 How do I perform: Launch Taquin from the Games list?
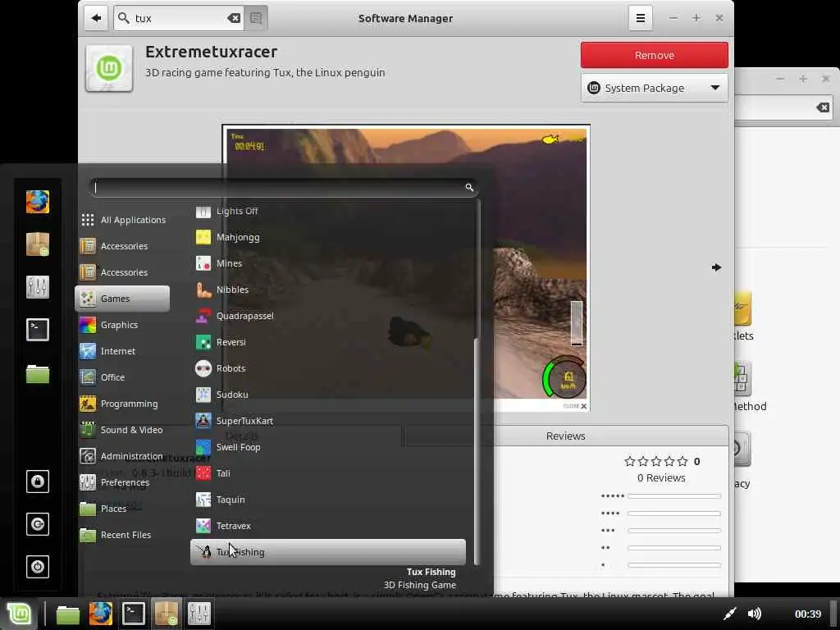[328, 500]
